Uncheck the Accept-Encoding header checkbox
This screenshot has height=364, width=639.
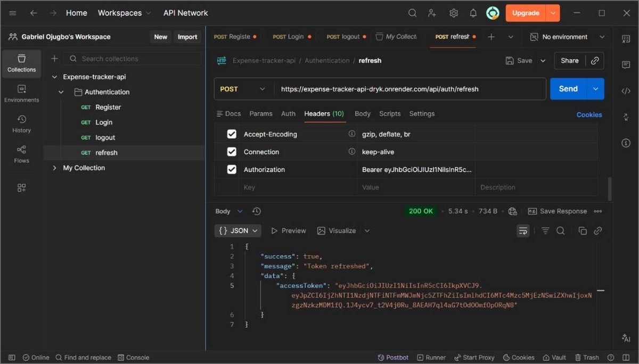click(232, 134)
